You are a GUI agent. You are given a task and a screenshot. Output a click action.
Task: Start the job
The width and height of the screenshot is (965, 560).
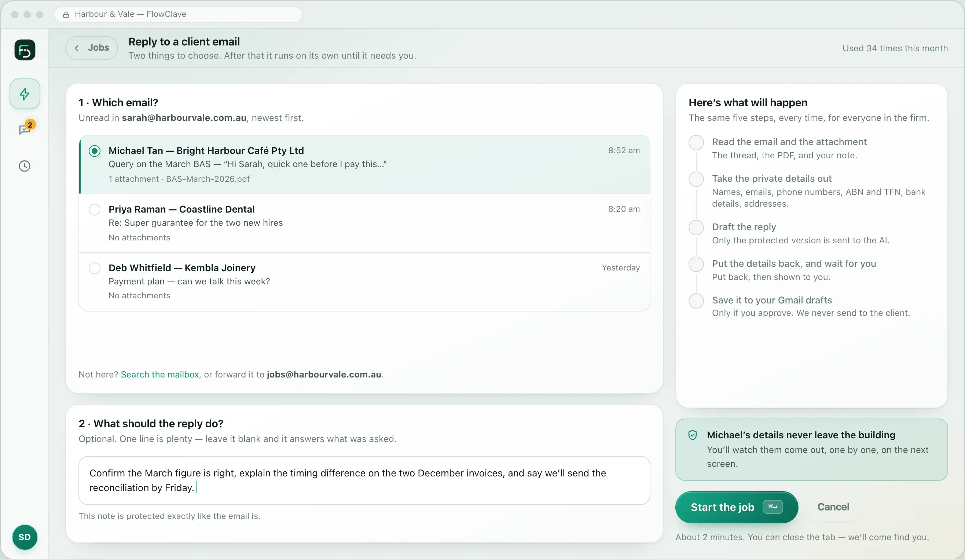click(x=736, y=507)
